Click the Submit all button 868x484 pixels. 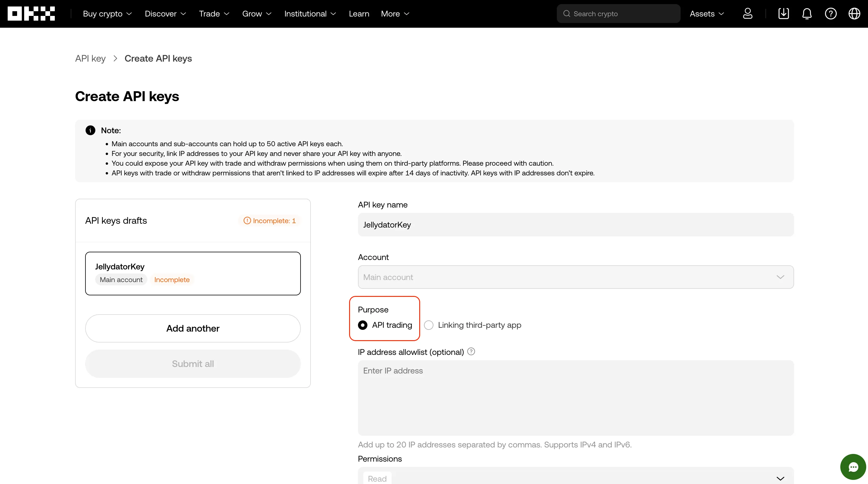[193, 364]
